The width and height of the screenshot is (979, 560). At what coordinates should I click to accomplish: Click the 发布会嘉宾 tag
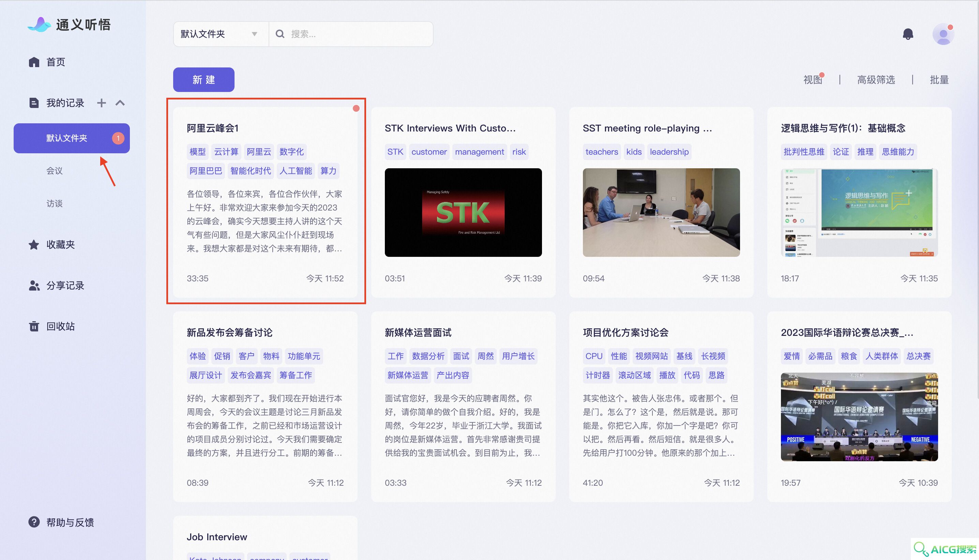pos(251,375)
